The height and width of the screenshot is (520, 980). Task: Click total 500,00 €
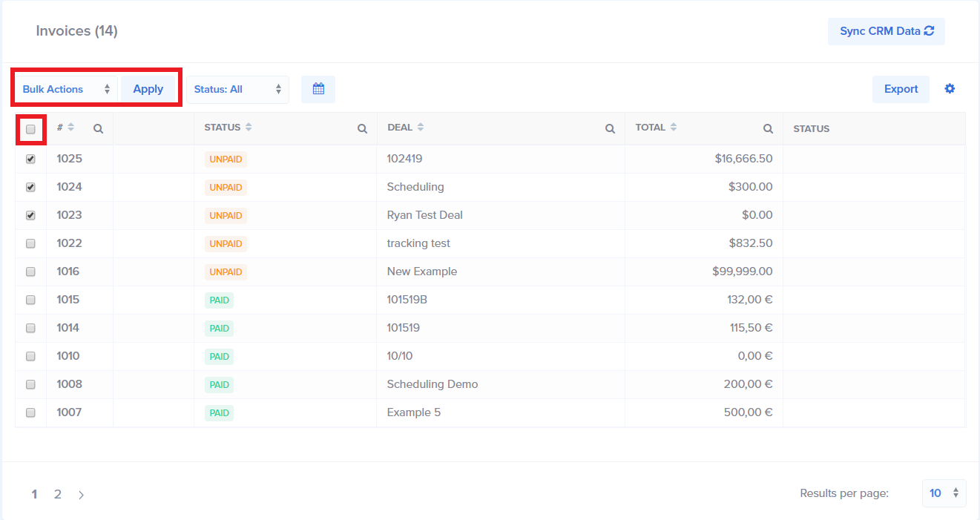coord(749,412)
